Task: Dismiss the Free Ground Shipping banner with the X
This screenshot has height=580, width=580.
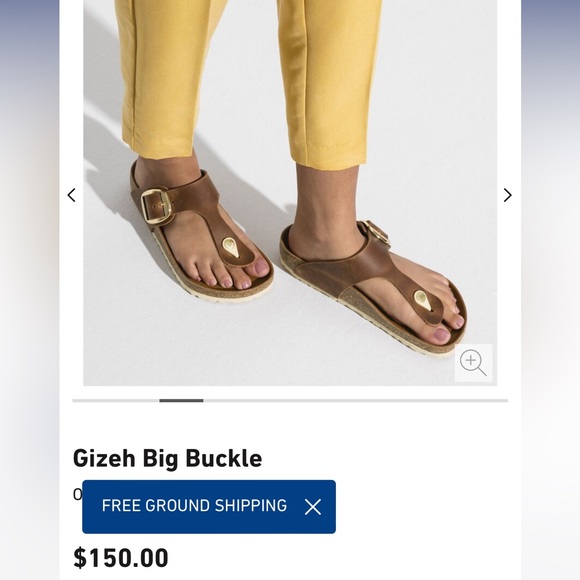Action: point(313,507)
